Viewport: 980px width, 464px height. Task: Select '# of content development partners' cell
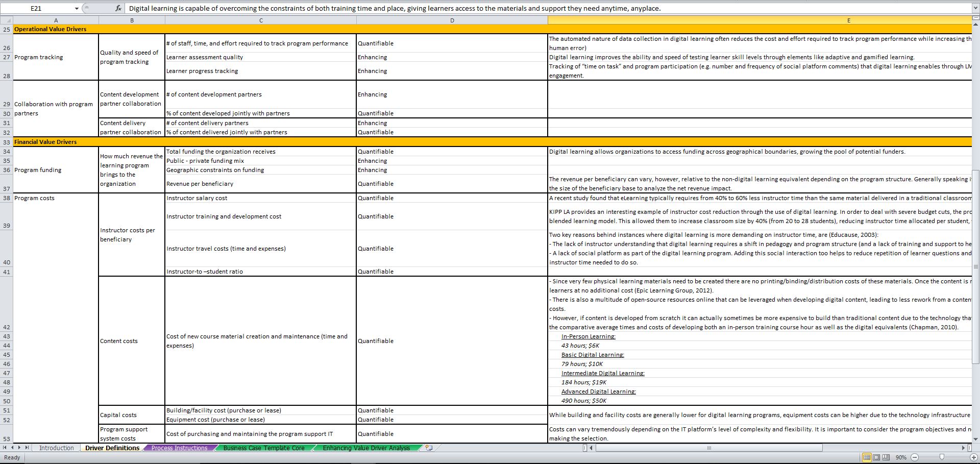coord(261,94)
